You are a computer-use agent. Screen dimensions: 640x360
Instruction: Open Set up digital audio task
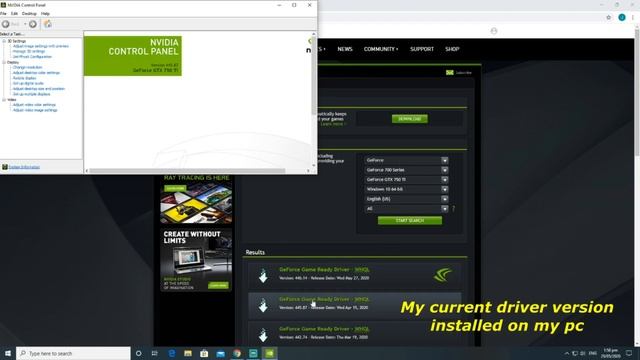click(x=28, y=83)
